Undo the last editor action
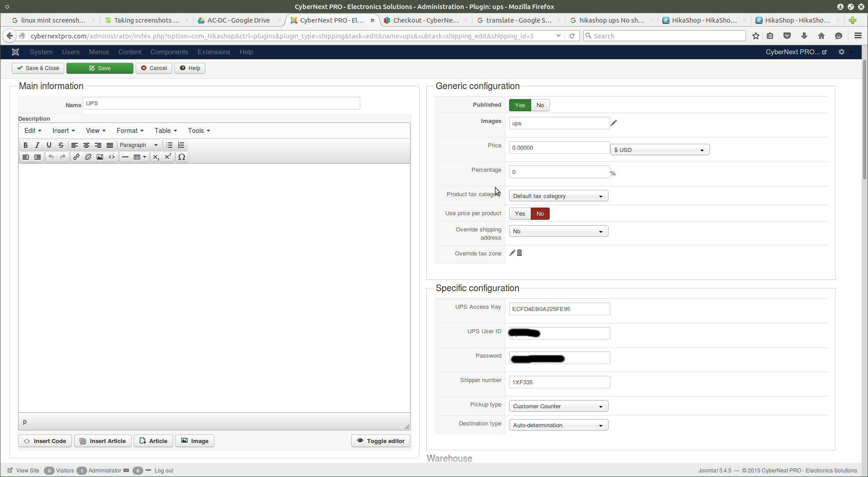868x477 pixels. pyautogui.click(x=51, y=157)
